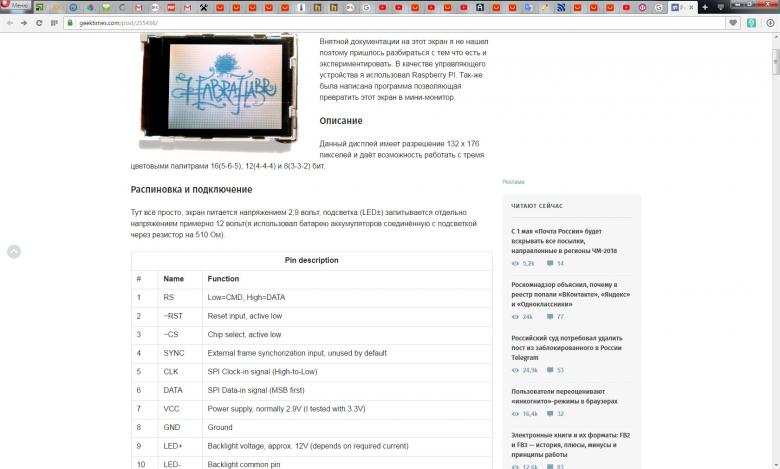Click the 32 comments icon

[x=550, y=413]
